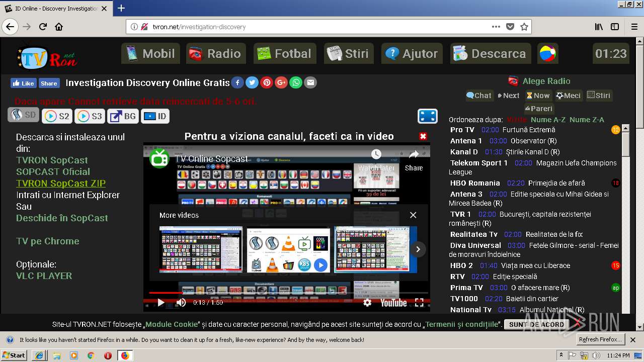644x362 pixels.
Task: Open the Ajutor menu item
Action: [412, 53]
